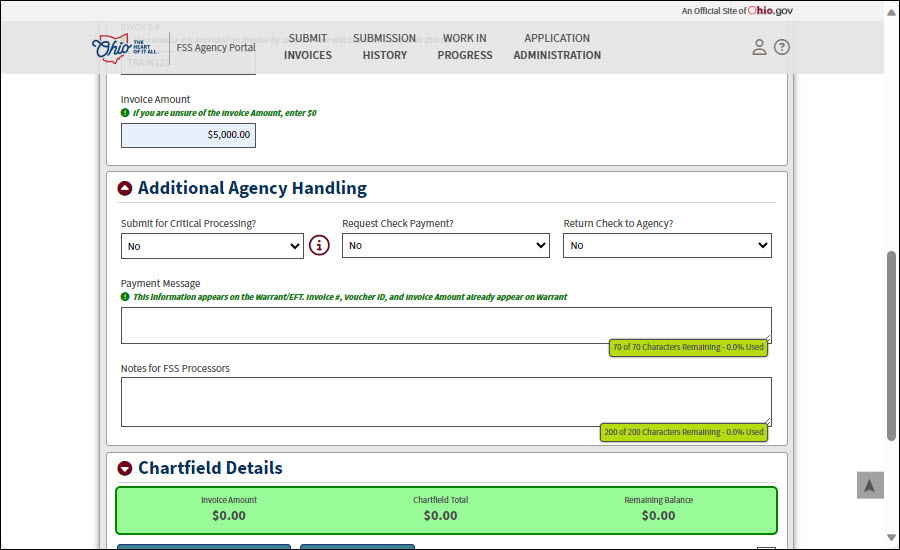The height and width of the screenshot is (550, 900).
Task: Open the user profile icon
Action: click(759, 47)
